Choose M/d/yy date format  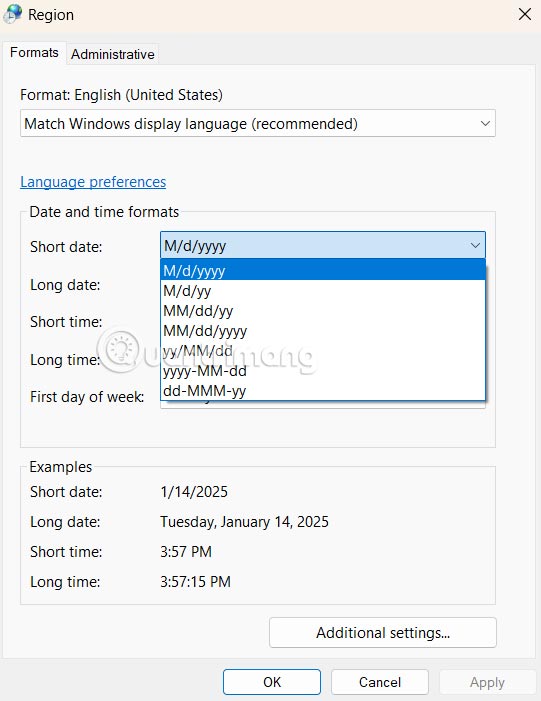tap(322, 291)
